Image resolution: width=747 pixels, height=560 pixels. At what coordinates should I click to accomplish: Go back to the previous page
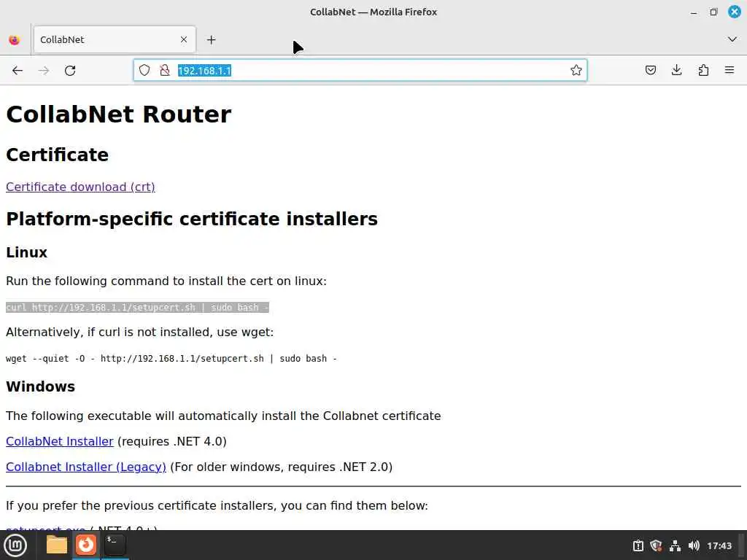point(18,71)
